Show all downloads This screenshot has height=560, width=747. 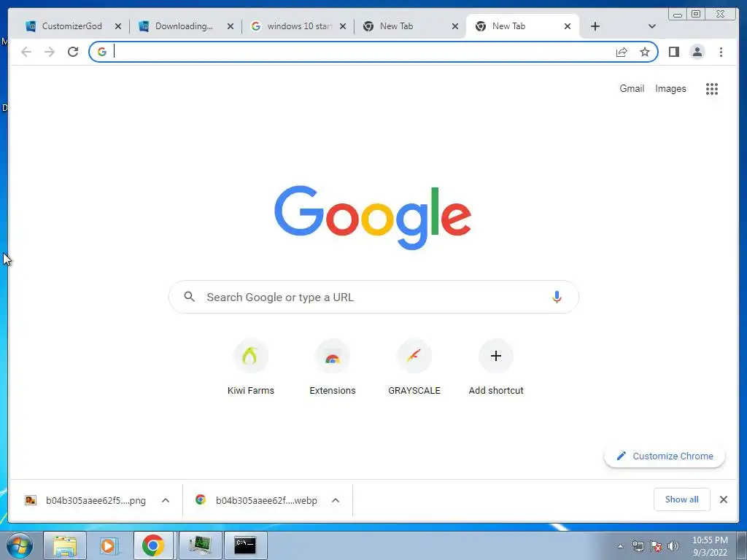(x=682, y=499)
